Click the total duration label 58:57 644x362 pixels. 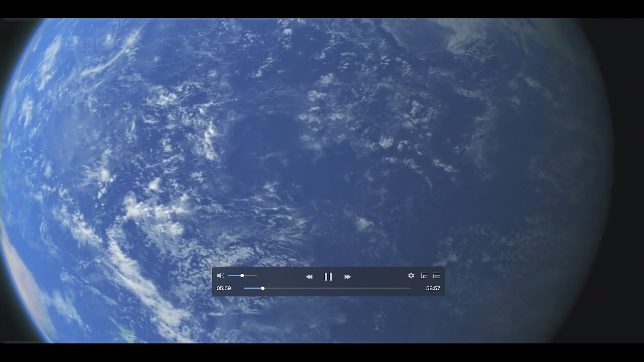pos(433,288)
